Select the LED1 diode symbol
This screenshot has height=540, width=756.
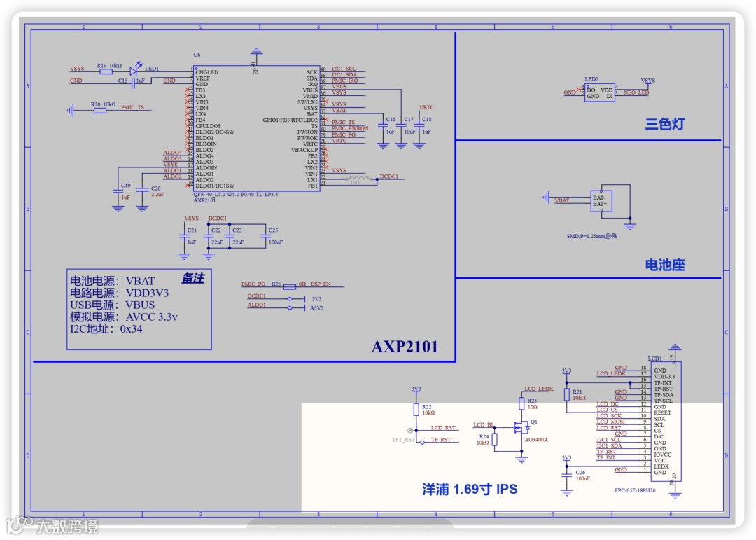pos(134,71)
